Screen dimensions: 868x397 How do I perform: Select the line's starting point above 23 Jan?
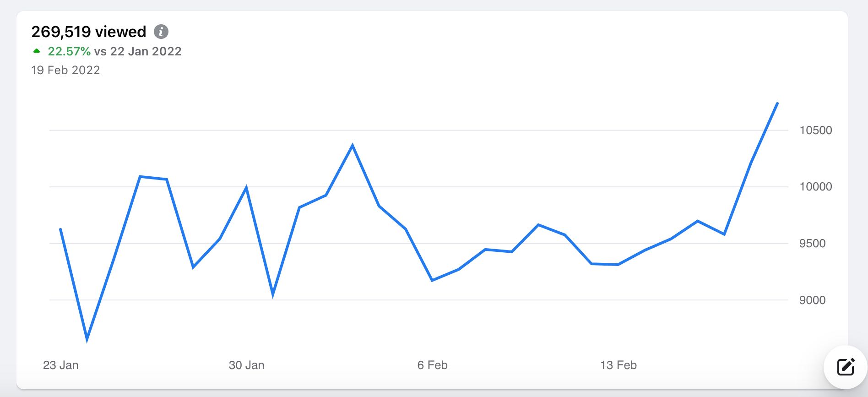(60, 229)
